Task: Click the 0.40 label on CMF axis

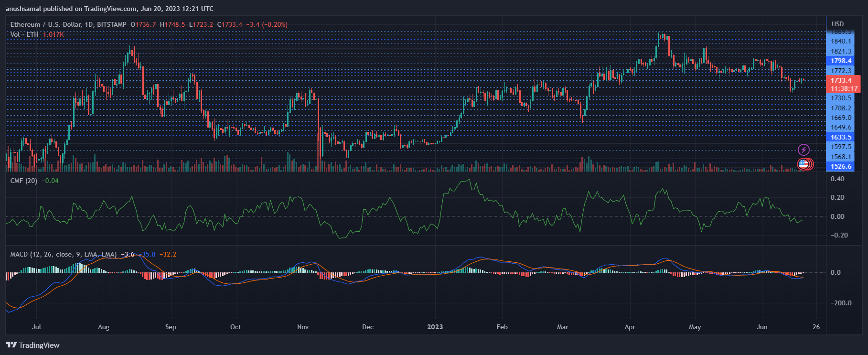Action: pos(837,179)
